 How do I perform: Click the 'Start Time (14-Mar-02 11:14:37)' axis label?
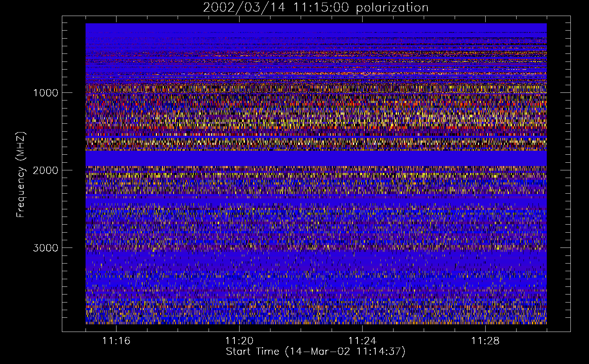pos(316,352)
